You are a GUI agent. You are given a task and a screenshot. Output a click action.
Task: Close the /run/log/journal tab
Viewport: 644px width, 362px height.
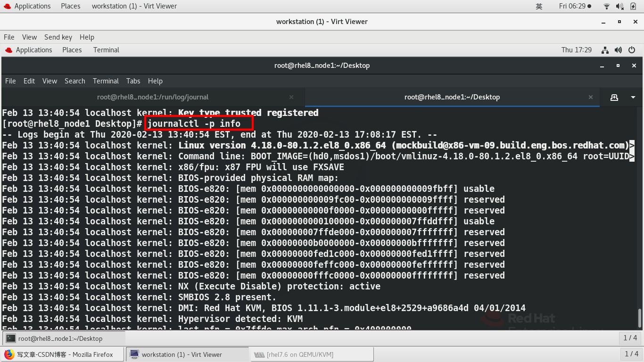(291, 97)
